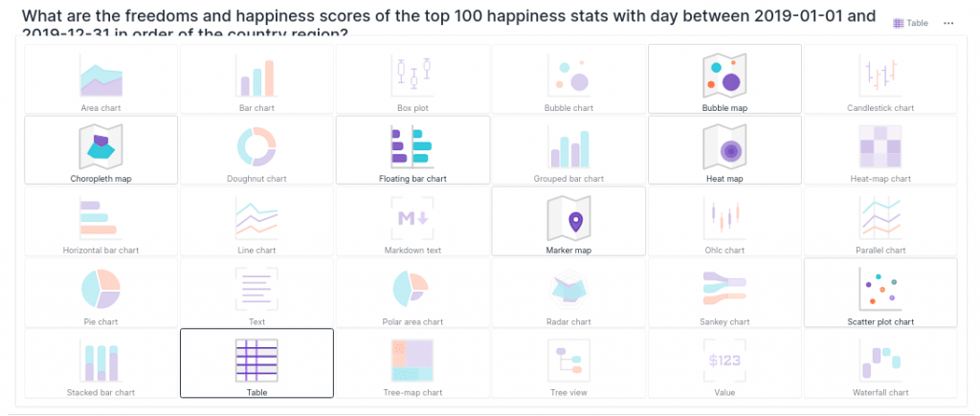
Task: Choose the Bar chart visualization
Action: coord(256,79)
